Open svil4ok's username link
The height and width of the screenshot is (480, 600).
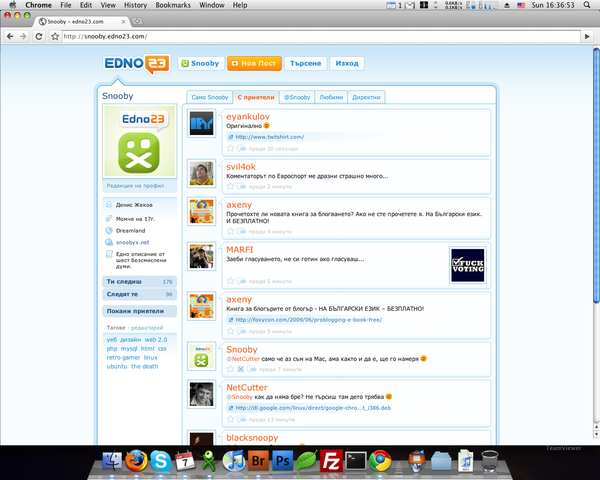[241, 167]
